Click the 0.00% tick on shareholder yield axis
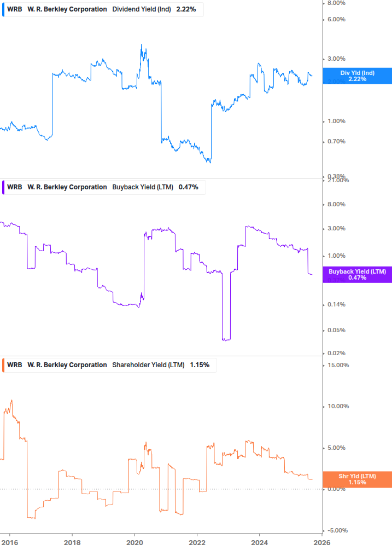The width and height of the screenshot is (392, 550). [x=336, y=489]
